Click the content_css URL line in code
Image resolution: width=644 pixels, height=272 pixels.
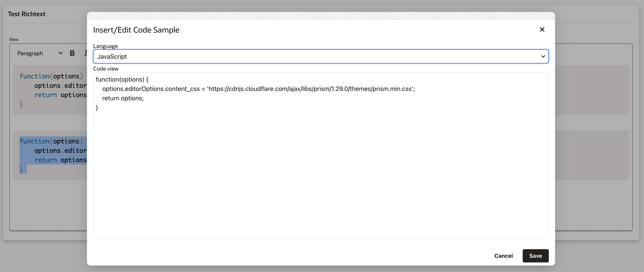click(x=258, y=89)
